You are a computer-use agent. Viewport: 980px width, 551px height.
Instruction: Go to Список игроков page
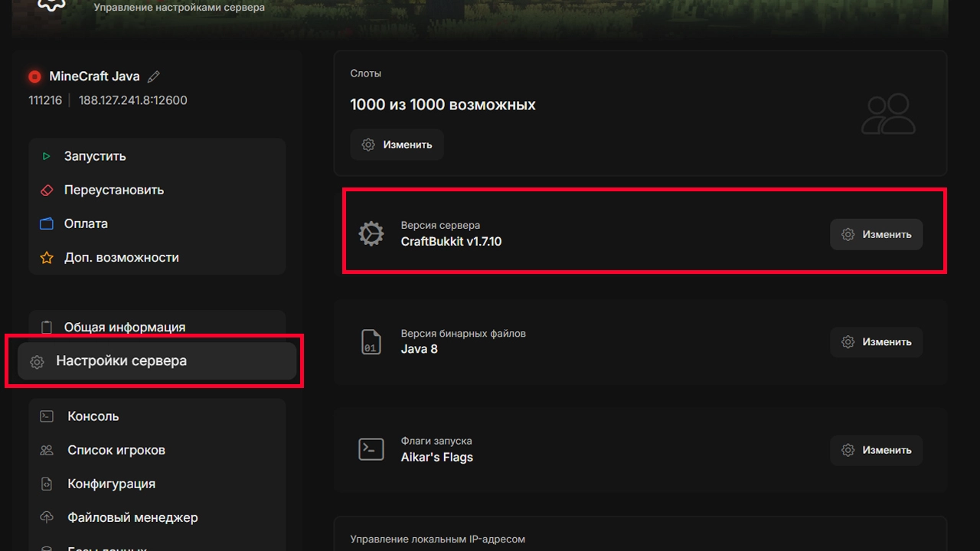(116, 450)
